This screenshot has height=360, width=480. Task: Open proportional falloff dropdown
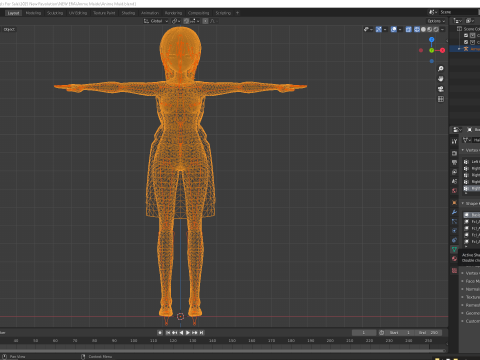point(214,21)
